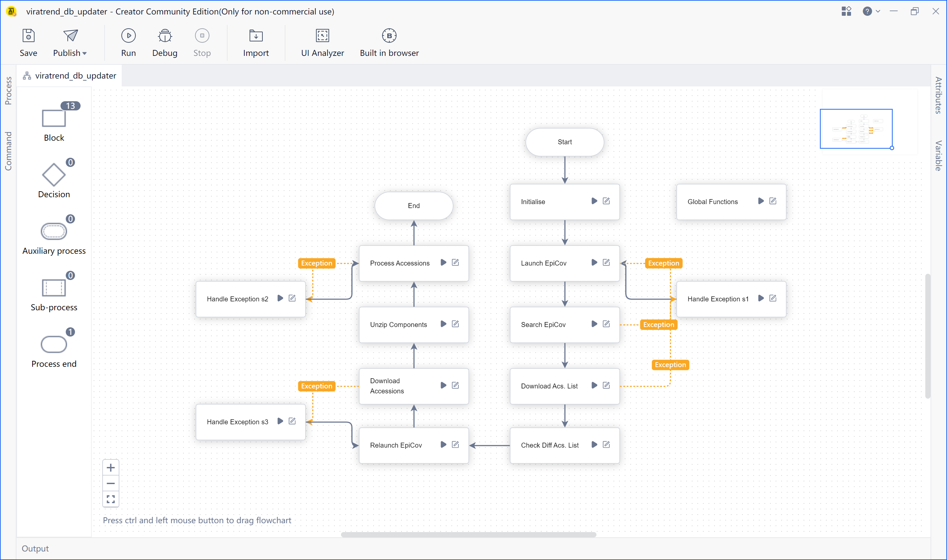Image resolution: width=947 pixels, height=560 pixels.
Task: Switch to the Command side tab
Action: (x=8, y=151)
